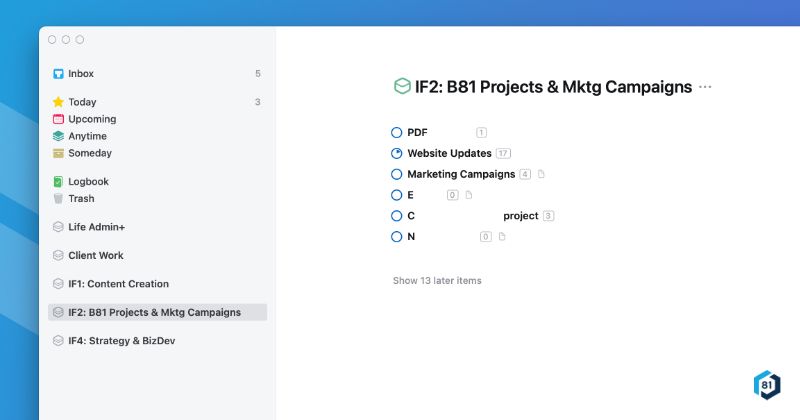Click the Trash bin icon

pos(58,199)
